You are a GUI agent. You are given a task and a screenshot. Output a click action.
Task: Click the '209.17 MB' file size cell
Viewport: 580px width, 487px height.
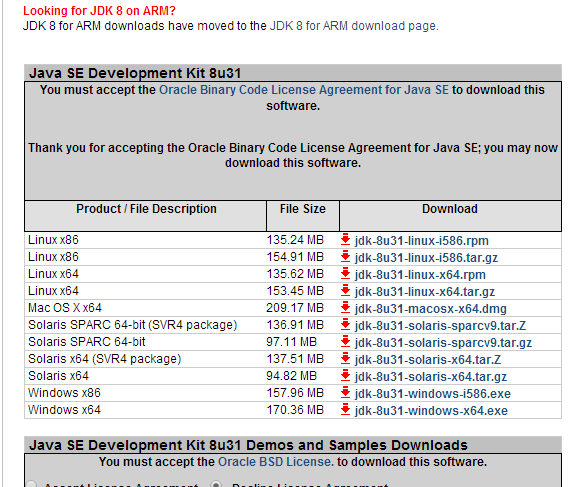click(x=295, y=308)
